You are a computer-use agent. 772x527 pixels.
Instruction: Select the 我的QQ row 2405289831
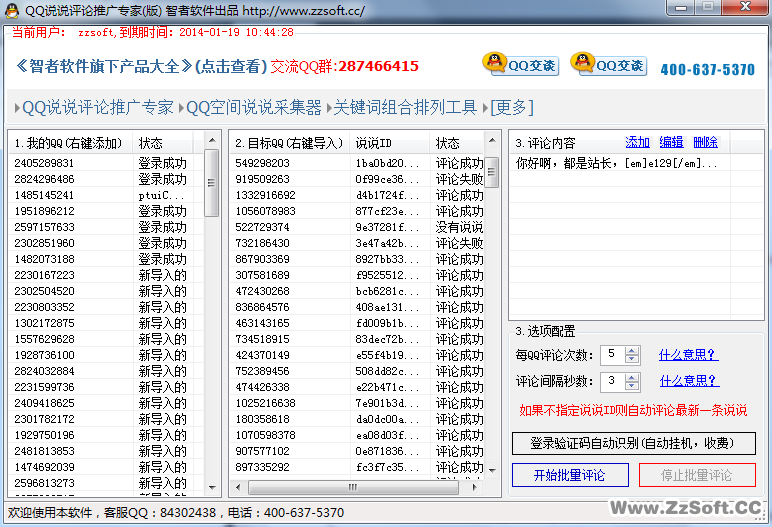pyautogui.click(x=44, y=163)
